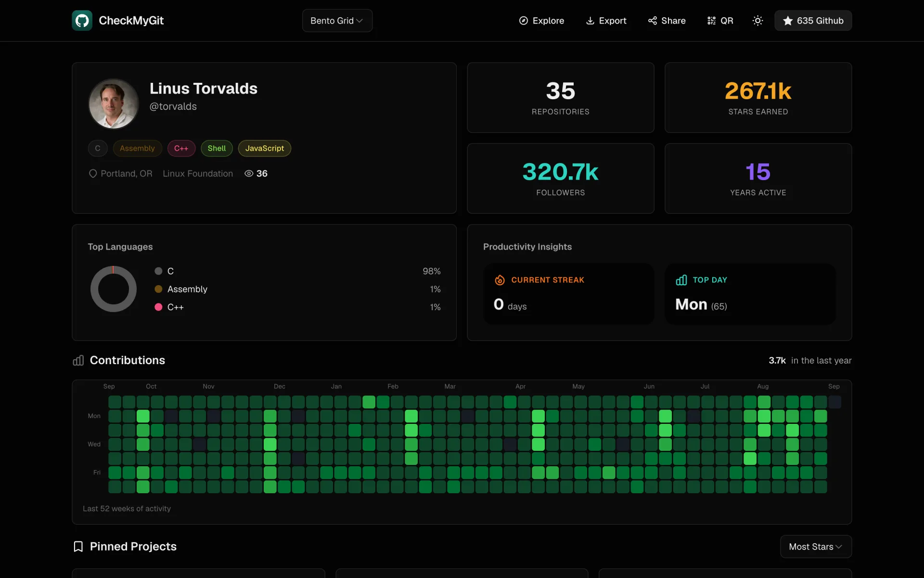
Task: Click the Share network icon
Action: click(x=652, y=21)
